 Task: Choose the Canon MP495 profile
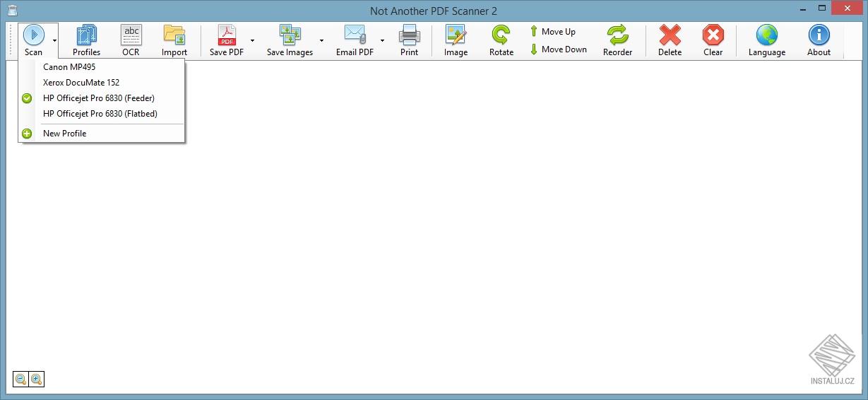pos(102,67)
